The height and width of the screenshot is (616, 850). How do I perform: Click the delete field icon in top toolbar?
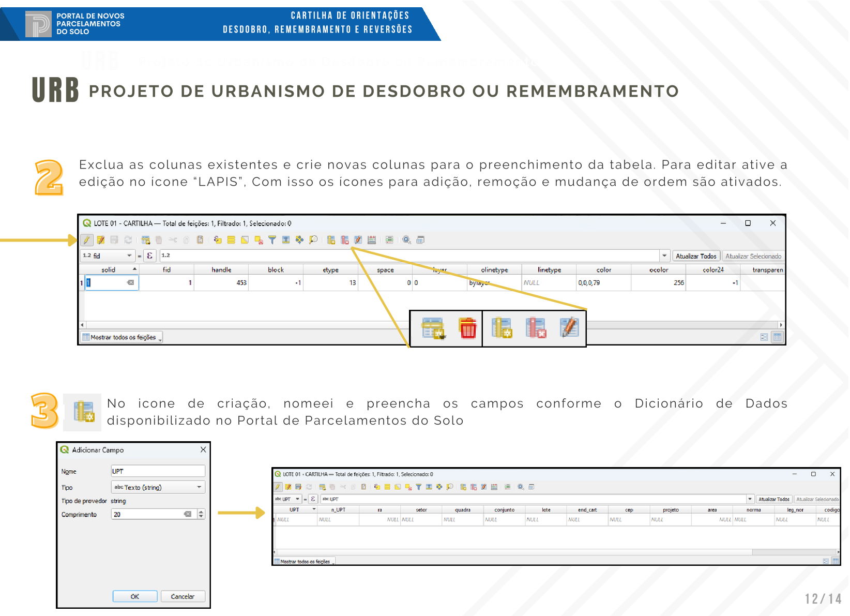pos(344,240)
